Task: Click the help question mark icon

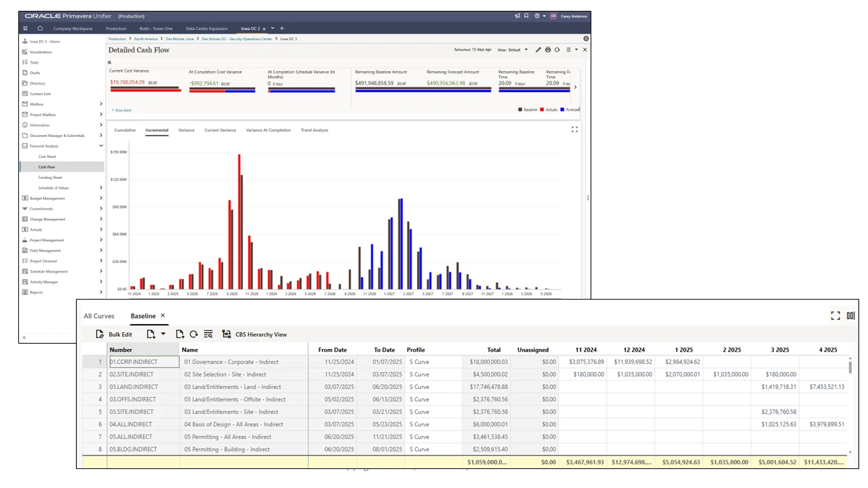Action: (x=536, y=16)
